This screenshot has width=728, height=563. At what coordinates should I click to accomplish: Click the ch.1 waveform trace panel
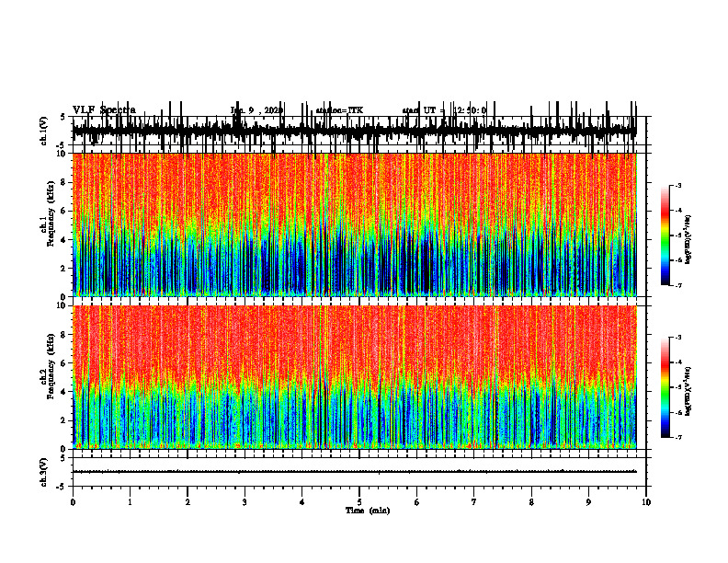[358, 131]
